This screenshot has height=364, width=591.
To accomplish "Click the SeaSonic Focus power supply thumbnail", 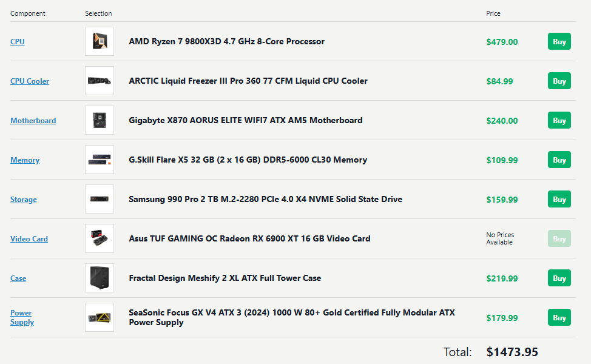I will [x=100, y=317].
